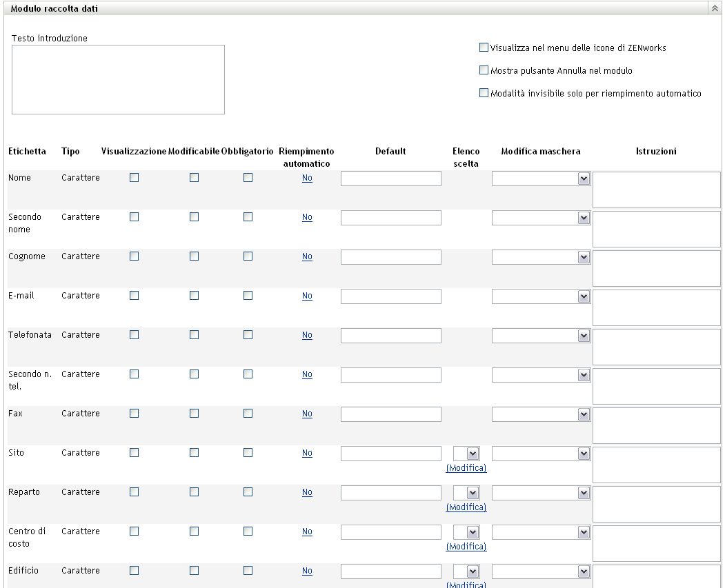This screenshot has height=588, width=725.
Task: Click the Default field for Secondo nome
Action: tap(390, 218)
